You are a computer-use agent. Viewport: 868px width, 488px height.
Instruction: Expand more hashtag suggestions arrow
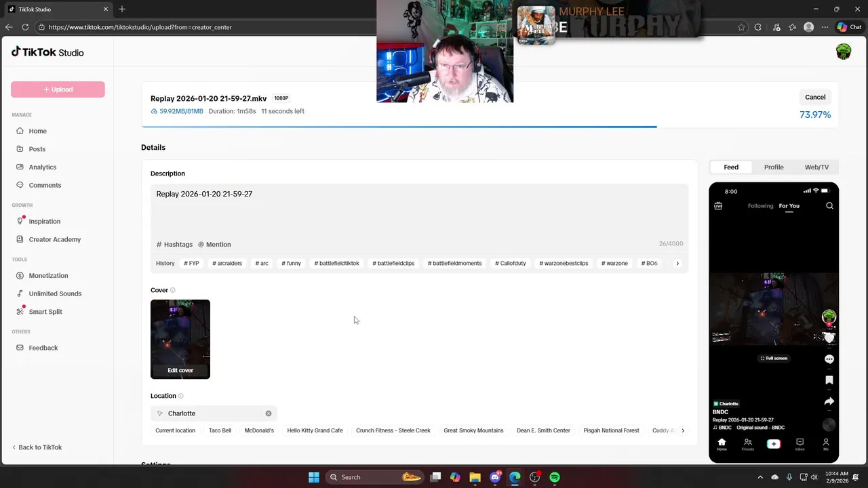click(677, 263)
